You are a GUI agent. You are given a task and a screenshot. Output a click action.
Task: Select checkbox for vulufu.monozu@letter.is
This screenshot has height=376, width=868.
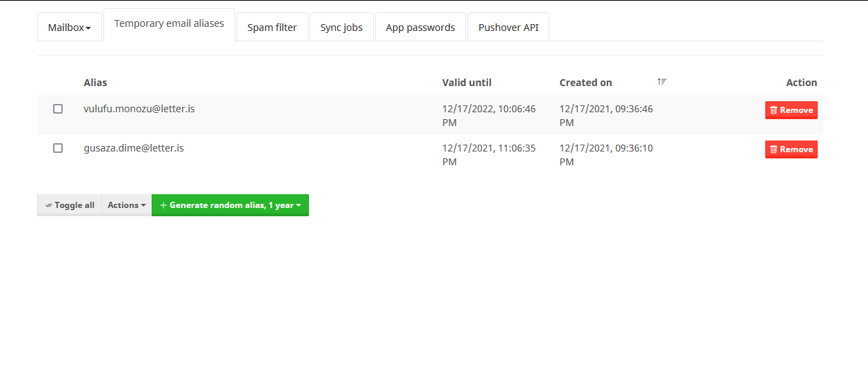58,109
